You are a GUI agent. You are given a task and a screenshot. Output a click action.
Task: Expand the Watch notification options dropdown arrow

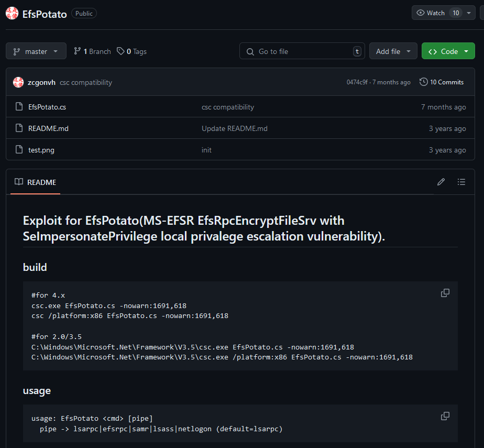[469, 13]
